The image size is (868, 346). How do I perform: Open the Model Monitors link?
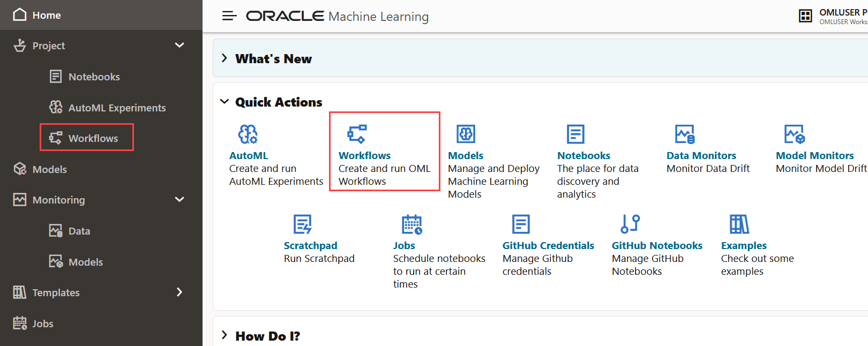pyautogui.click(x=815, y=156)
